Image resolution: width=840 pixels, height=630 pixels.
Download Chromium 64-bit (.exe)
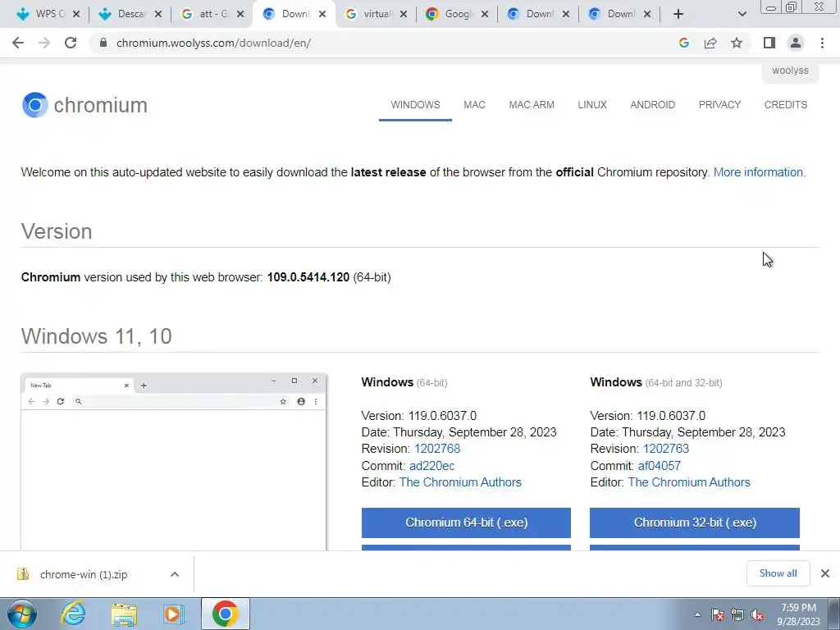466,523
